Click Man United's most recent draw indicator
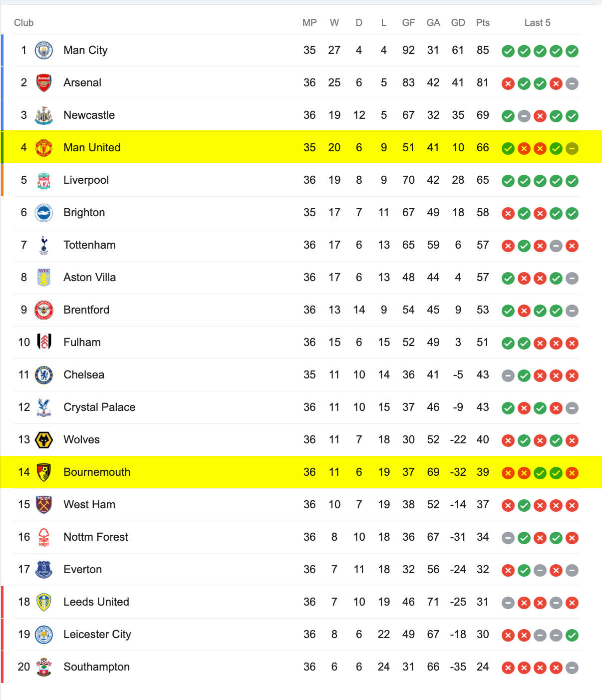This screenshot has height=700, width=602. 572,148
